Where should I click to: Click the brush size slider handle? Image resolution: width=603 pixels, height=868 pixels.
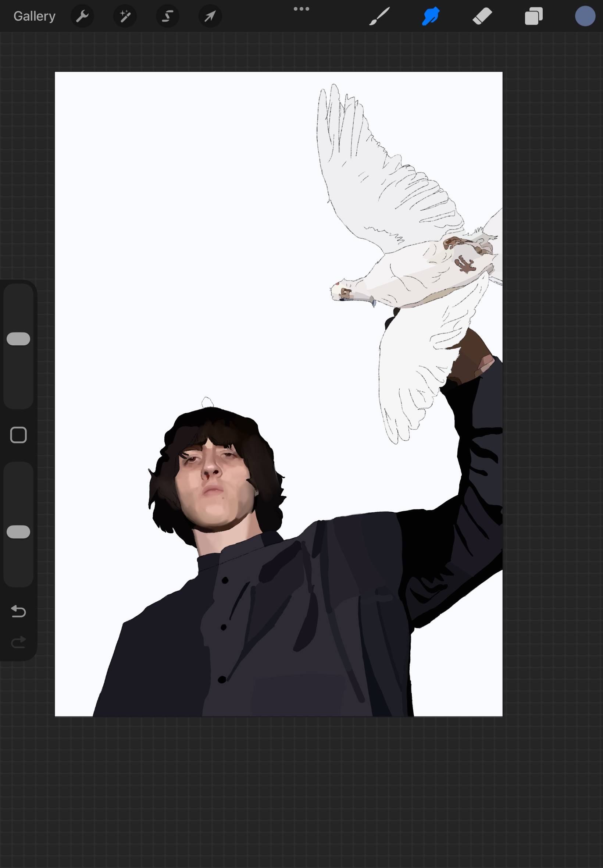click(x=18, y=339)
